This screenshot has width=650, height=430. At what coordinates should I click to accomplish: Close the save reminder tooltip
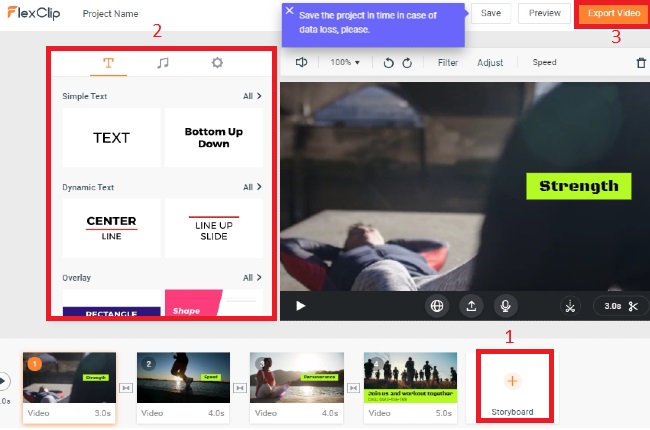click(x=290, y=11)
